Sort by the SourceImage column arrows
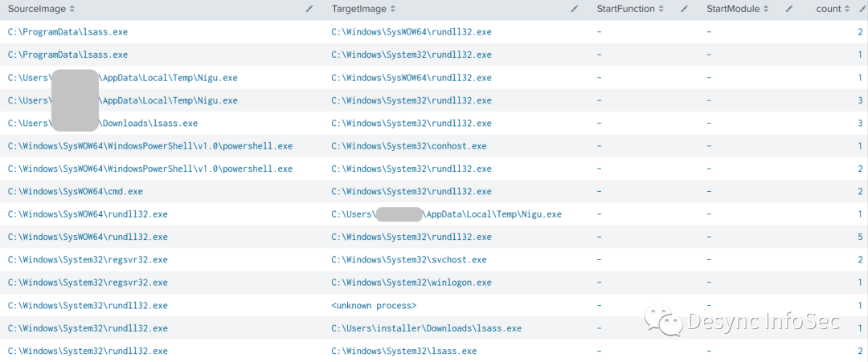The image size is (868, 362). tap(72, 9)
